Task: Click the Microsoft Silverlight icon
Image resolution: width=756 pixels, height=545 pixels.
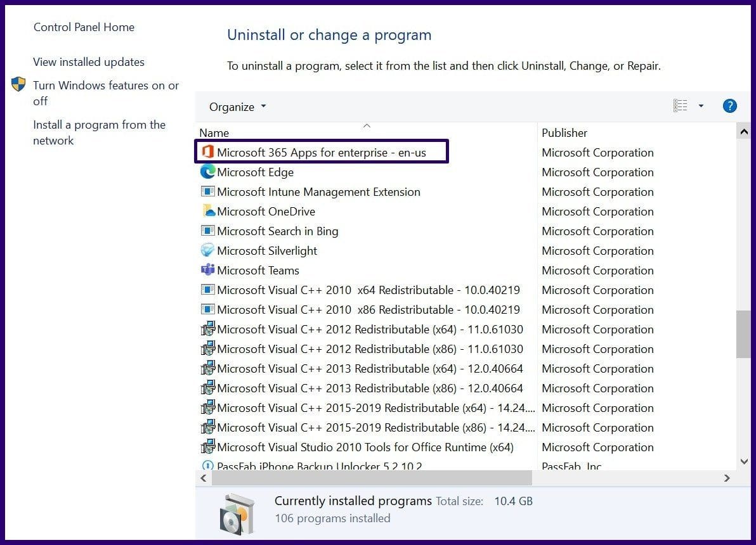Action: pos(208,250)
